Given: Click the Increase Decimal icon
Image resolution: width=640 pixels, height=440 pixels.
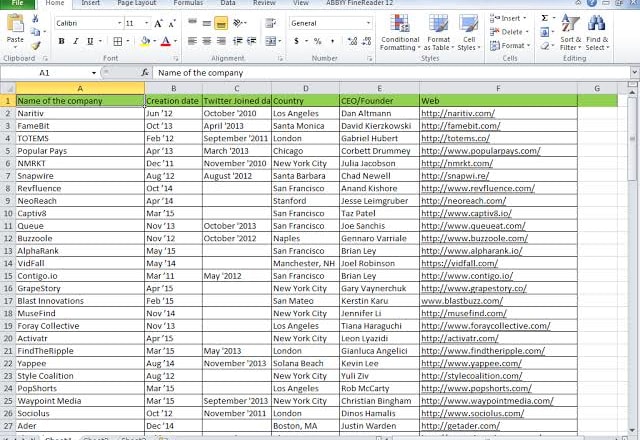Looking at the screenshot, I should 352,41.
